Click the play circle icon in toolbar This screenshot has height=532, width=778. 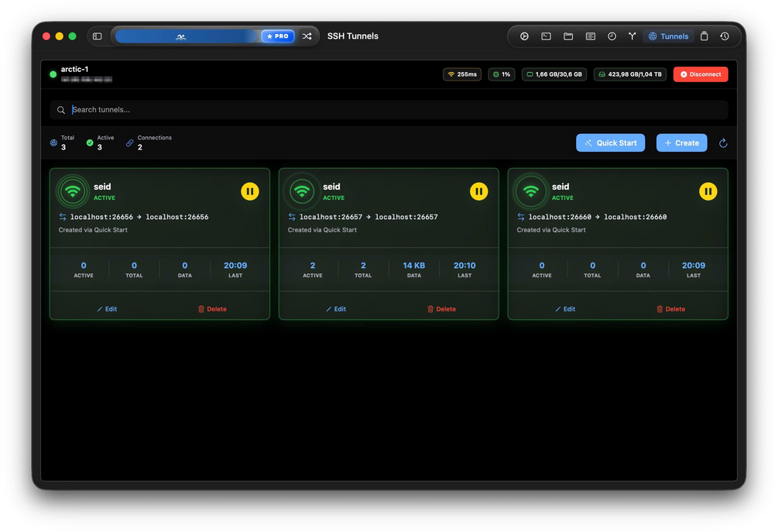(524, 36)
